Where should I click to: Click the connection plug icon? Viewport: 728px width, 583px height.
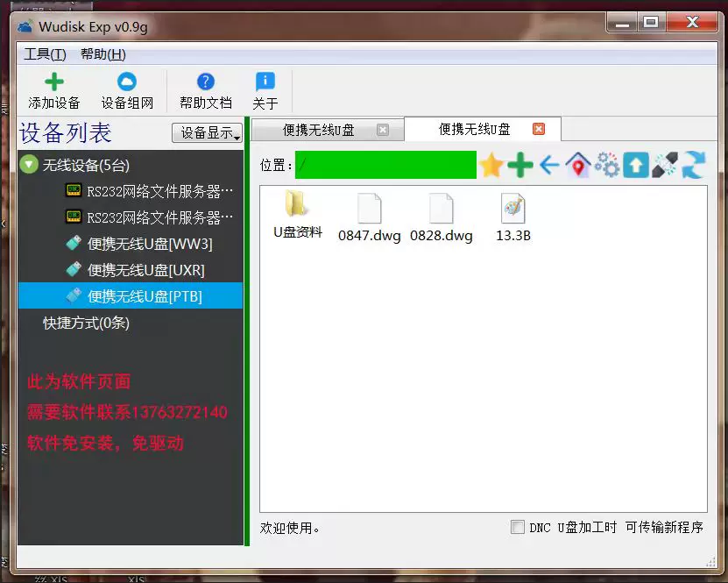tap(664, 165)
